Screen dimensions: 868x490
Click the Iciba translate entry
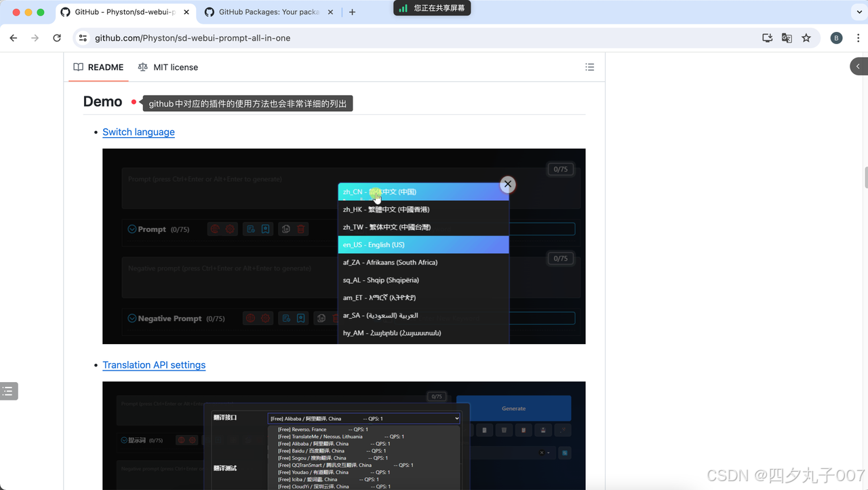[329, 479]
